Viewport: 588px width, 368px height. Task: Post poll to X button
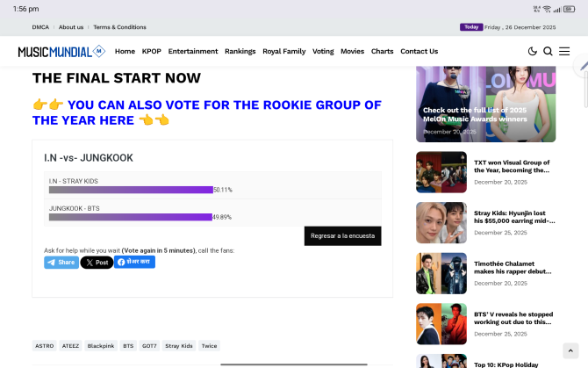[x=97, y=262]
